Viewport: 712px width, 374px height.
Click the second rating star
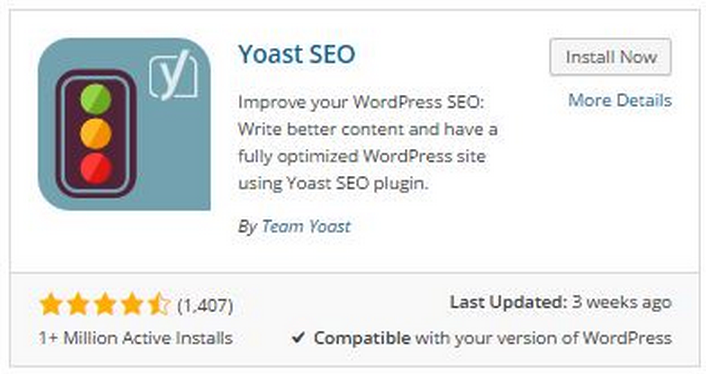(x=78, y=304)
